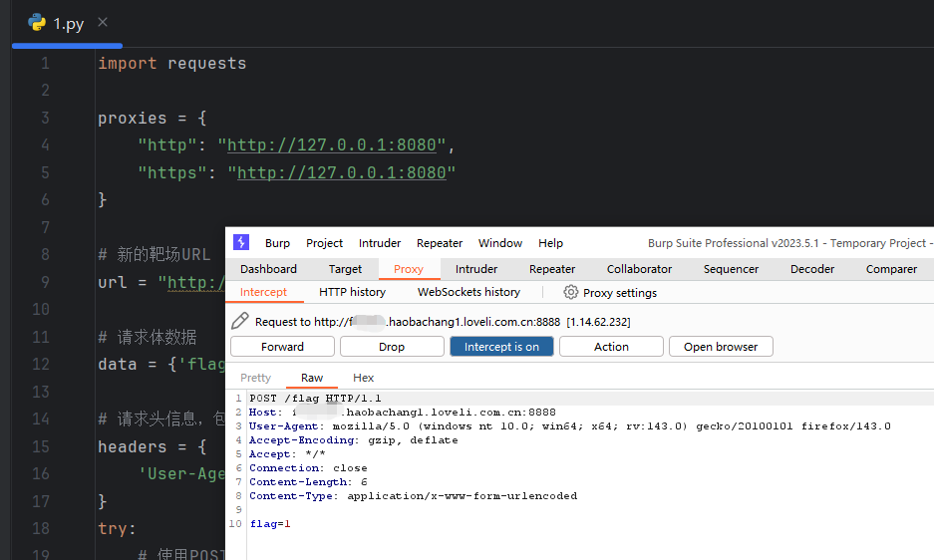
Task: Toggle the Intercept is on button
Action: tap(501, 347)
